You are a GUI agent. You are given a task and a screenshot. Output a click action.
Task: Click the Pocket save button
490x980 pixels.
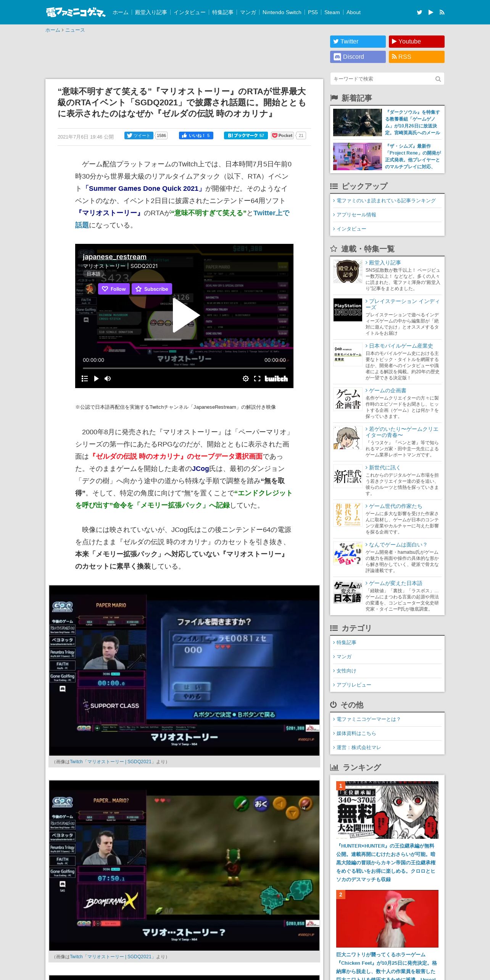282,135
